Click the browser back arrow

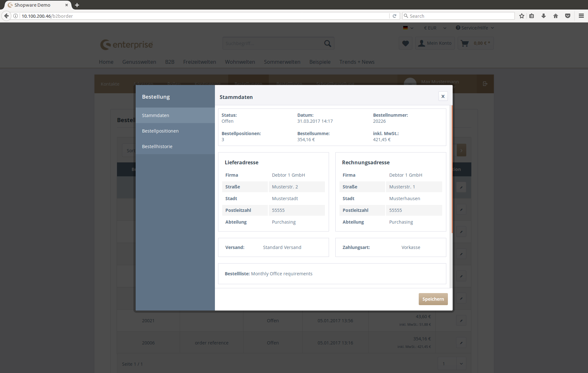coord(6,16)
